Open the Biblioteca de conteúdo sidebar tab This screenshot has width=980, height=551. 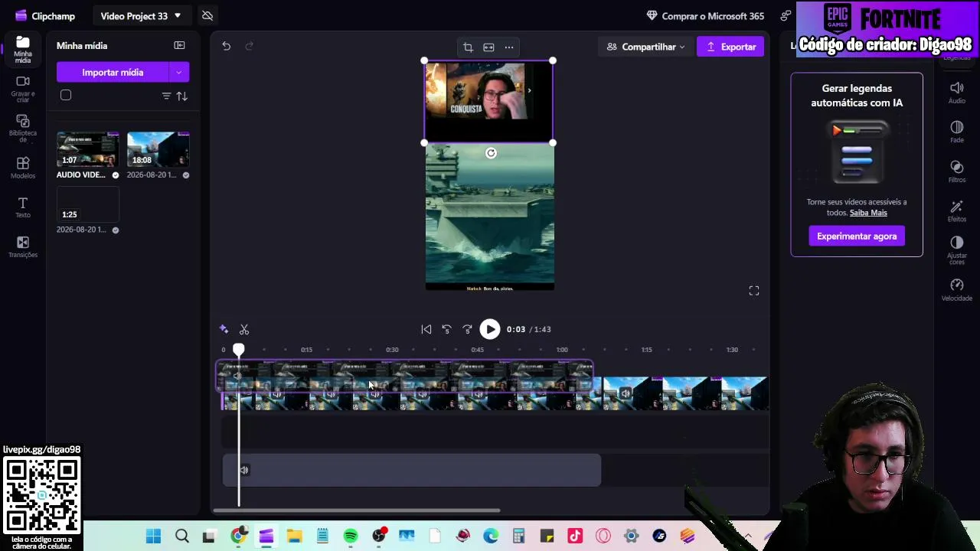coord(22,129)
